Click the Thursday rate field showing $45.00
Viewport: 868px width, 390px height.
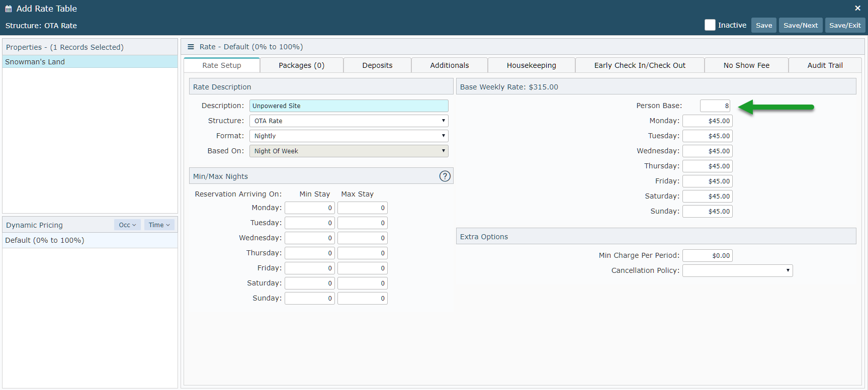[708, 166]
